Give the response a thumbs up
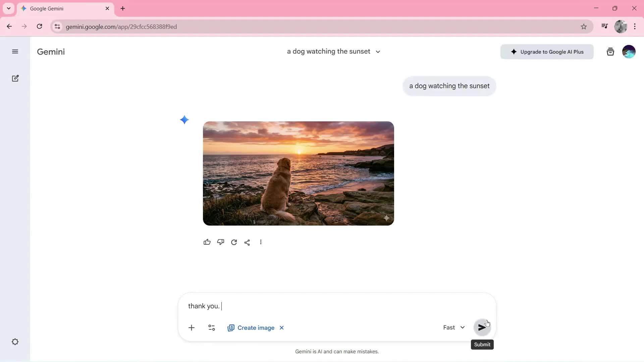This screenshot has height=362, width=644. [207, 242]
